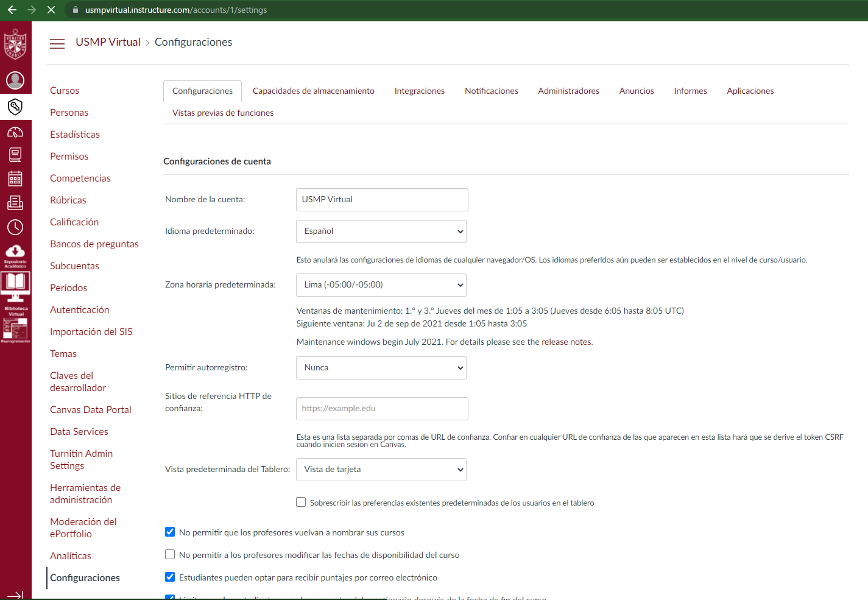Switch to Capacidades de almacenamiento tab
Screen dimensions: 868x600
point(314,91)
